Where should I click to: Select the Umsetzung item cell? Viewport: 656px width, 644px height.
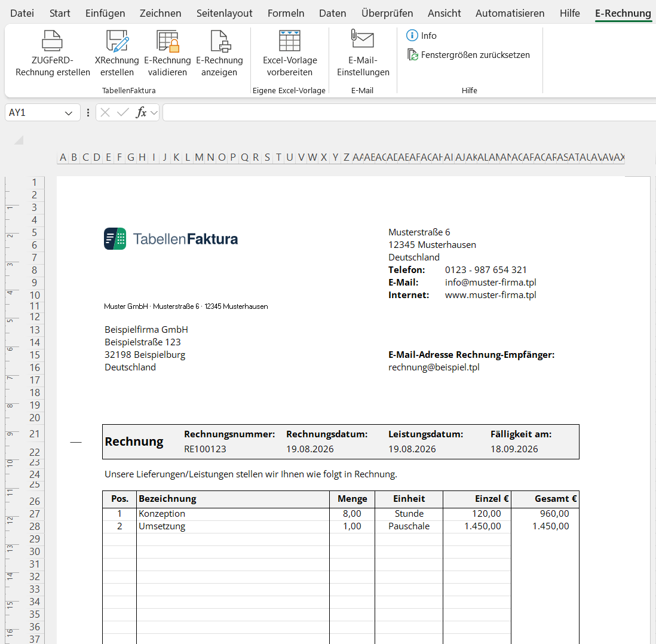tap(233, 526)
